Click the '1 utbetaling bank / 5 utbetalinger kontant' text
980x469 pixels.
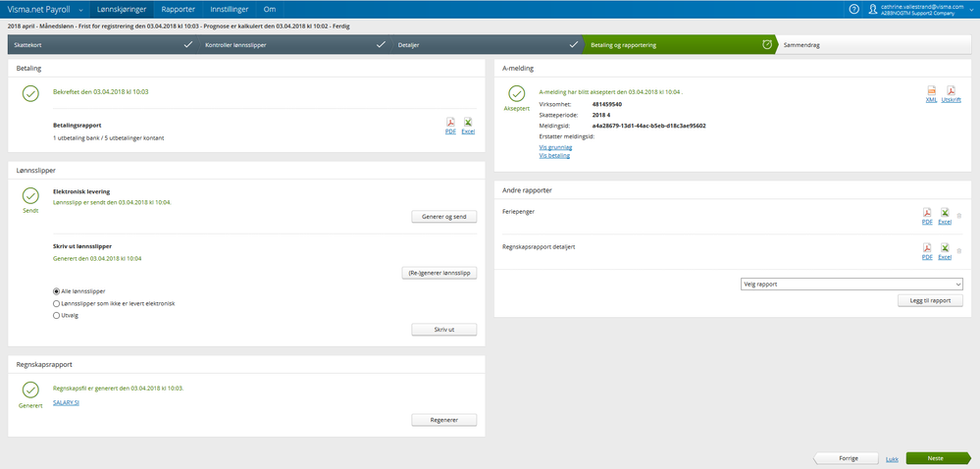(109, 137)
